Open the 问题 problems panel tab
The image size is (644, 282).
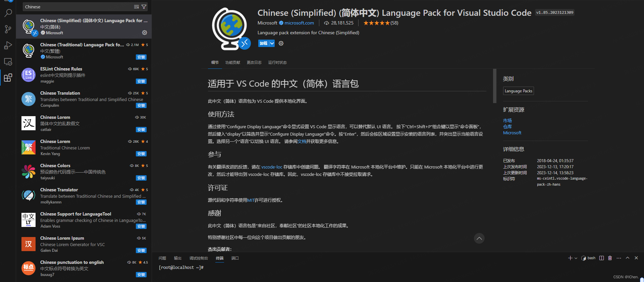tap(162, 258)
